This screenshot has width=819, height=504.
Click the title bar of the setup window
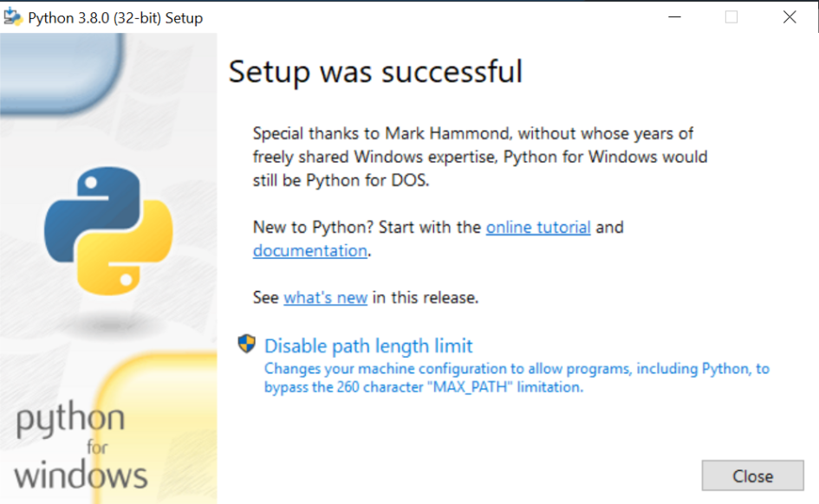[x=433, y=16]
